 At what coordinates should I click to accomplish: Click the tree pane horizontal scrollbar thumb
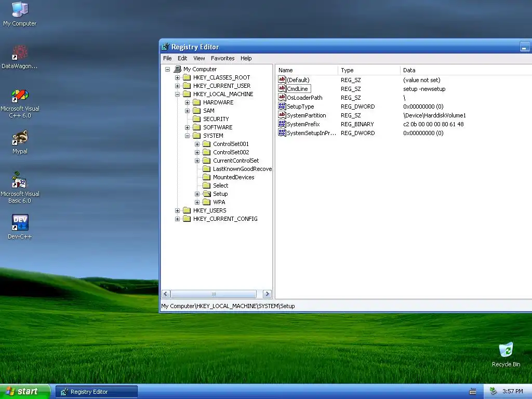click(214, 294)
